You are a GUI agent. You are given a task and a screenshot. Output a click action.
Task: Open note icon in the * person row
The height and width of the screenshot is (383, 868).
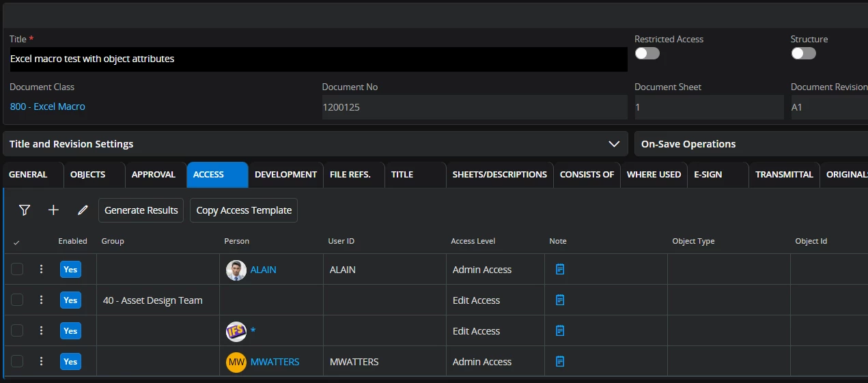point(560,331)
